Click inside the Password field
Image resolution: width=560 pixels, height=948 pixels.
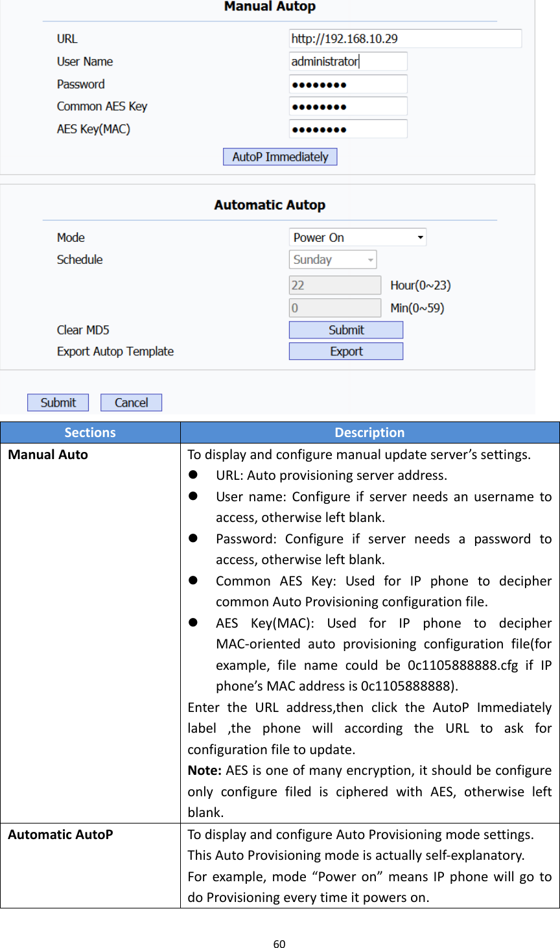(x=347, y=84)
